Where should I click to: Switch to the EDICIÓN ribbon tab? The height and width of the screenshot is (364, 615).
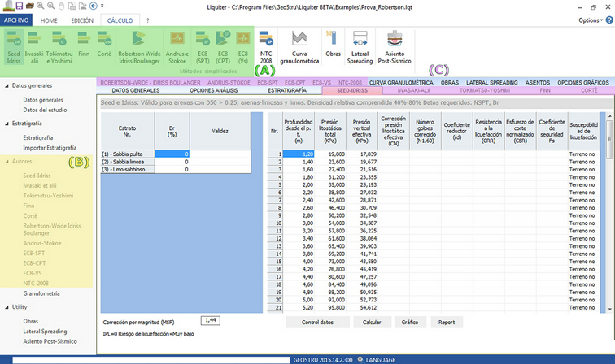click(x=82, y=20)
